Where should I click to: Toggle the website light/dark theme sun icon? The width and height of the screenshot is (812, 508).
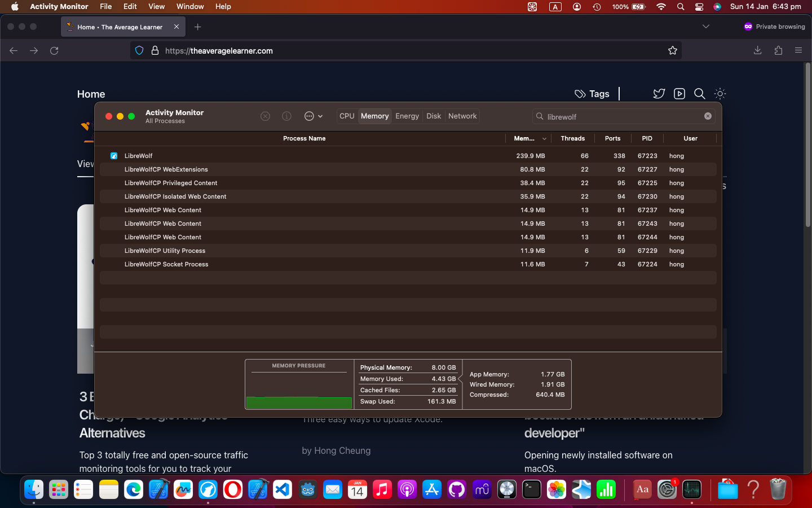pos(720,94)
